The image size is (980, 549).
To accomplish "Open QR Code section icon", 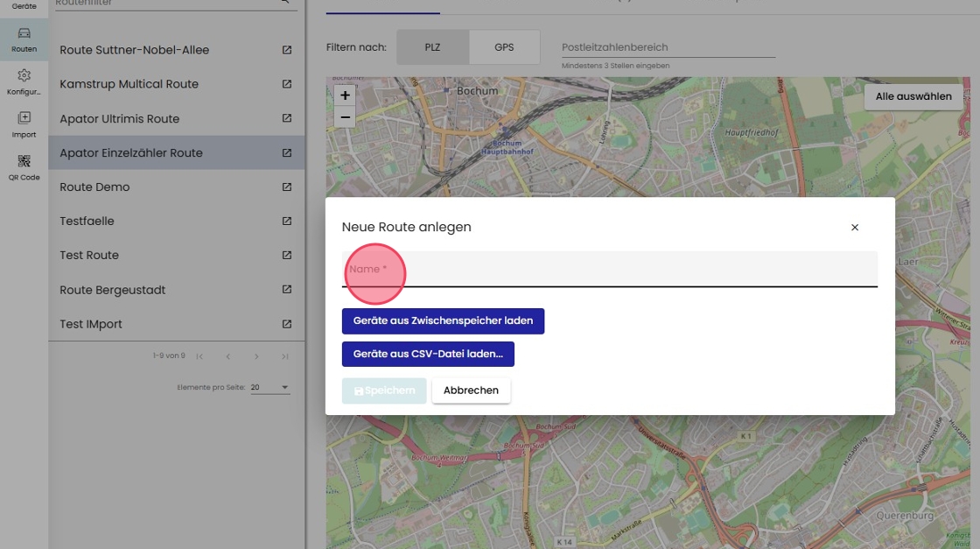I will tap(24, 166).
